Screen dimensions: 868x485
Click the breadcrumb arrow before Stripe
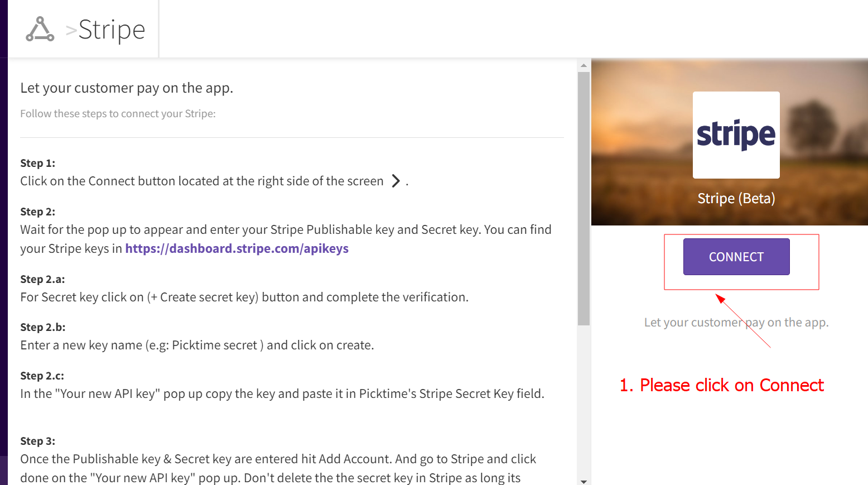point(71,30)
